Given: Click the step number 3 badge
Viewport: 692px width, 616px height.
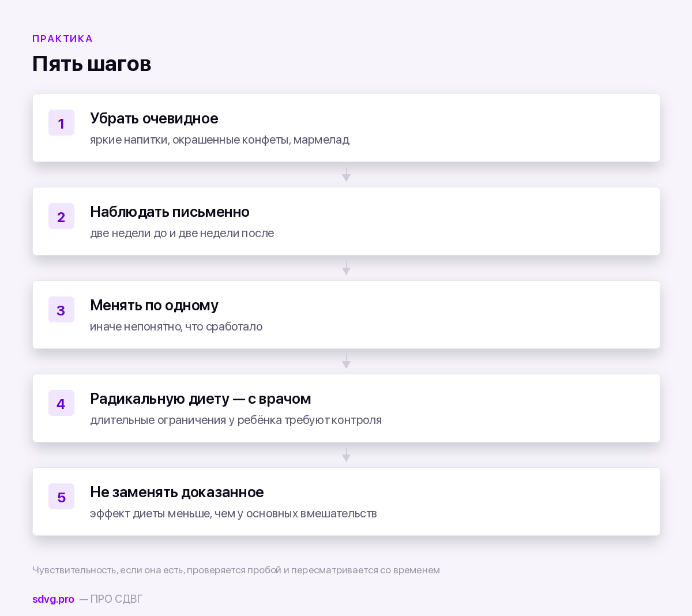Looking at the screenshot, I should click(x=61, y=310).
